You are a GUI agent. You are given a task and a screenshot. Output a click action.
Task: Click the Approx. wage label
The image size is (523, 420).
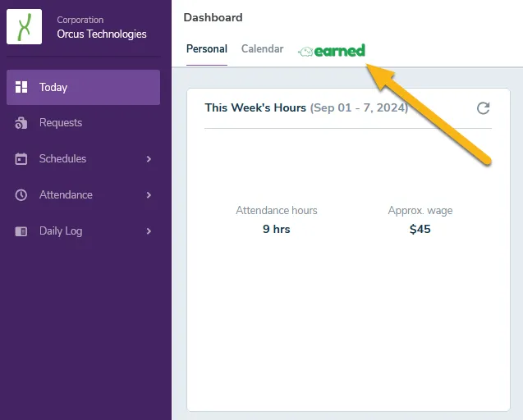point(420,211)
